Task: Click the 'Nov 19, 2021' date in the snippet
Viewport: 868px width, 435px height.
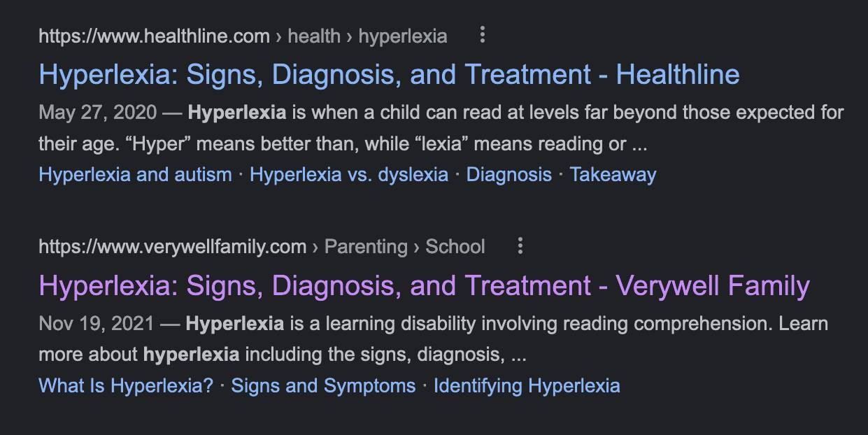Action: pos(97,323)
